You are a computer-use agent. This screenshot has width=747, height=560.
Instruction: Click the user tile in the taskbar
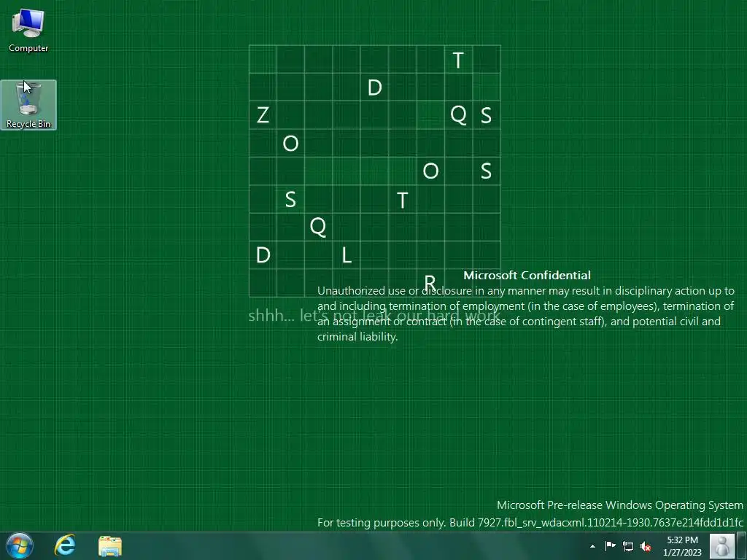722,545
